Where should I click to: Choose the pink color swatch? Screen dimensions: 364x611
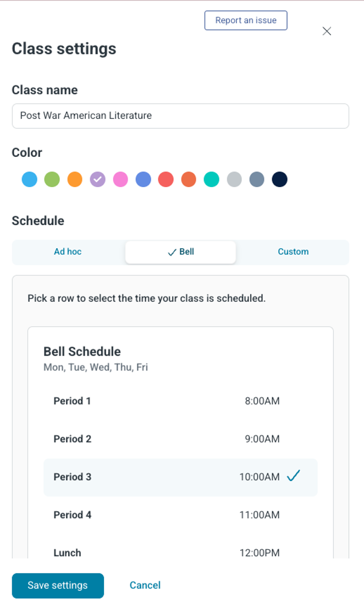click(120, 179)
